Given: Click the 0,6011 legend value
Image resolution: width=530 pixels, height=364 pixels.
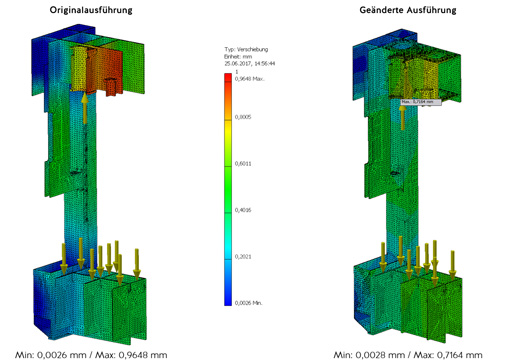Looking at the screenshot, I should coord(243,164).
